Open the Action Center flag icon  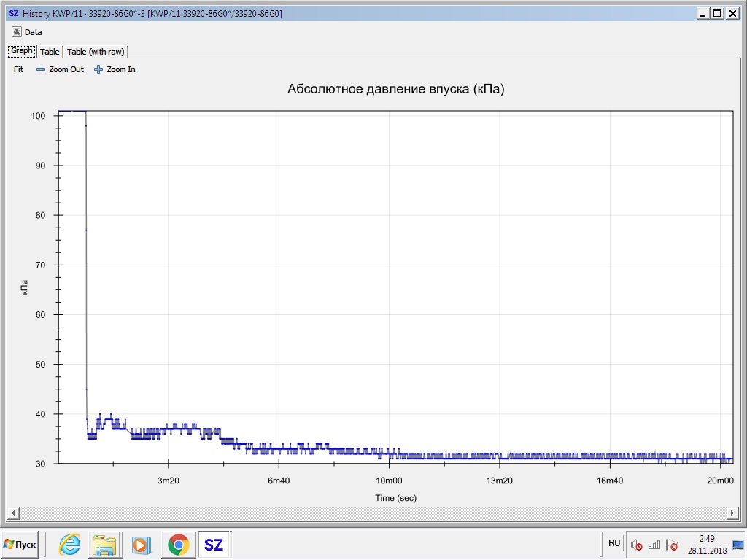click(x=672, y=545)
